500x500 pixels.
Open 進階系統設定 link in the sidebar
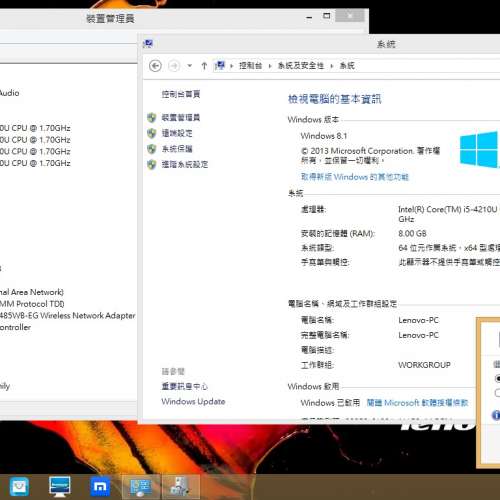coord(185,164)
